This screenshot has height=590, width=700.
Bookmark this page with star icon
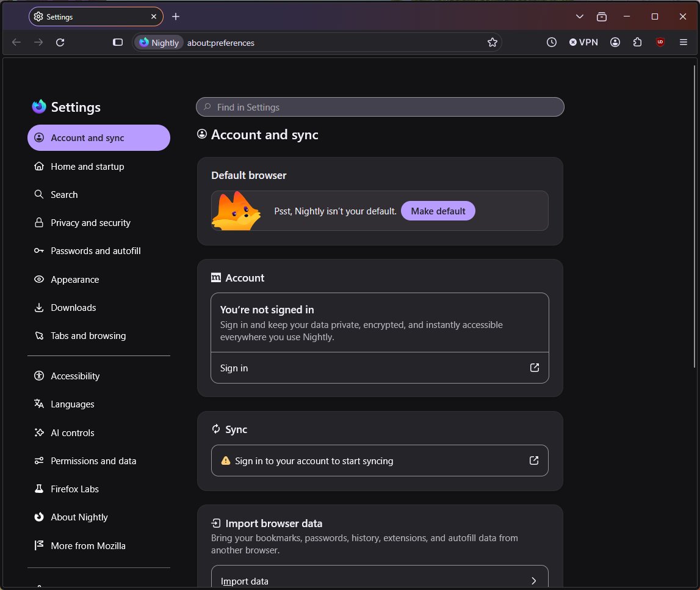[492, 42]
